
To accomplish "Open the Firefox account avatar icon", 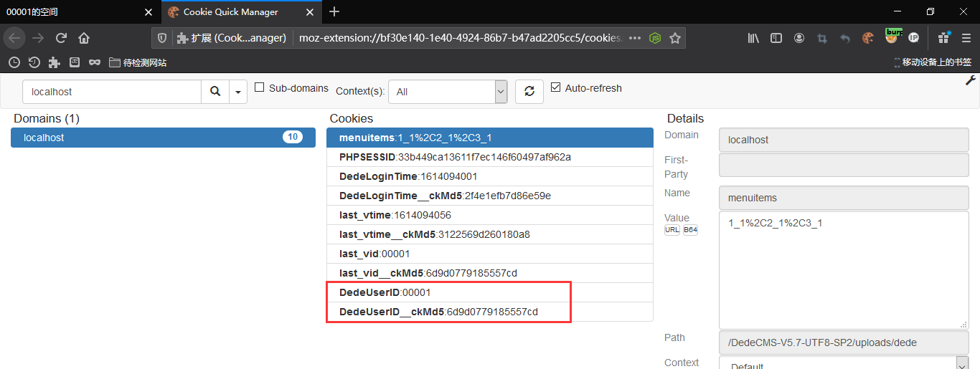I will pyautogui.click(x=799, y=38).
